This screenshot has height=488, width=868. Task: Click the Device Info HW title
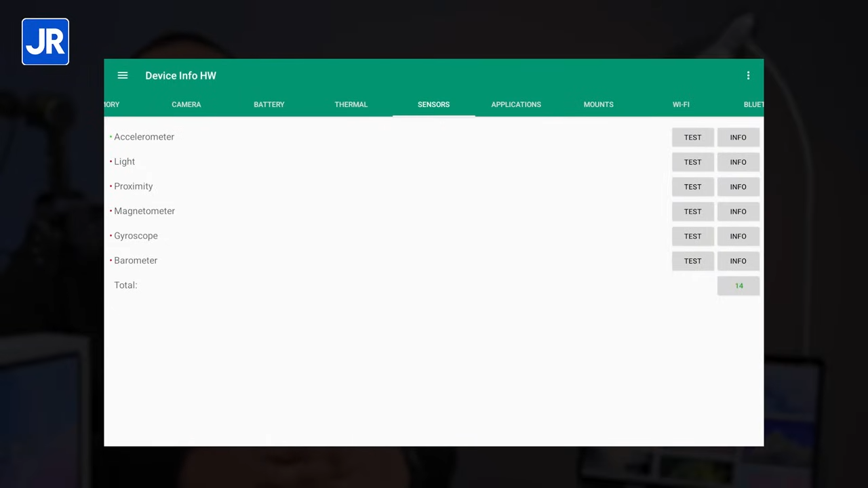pyautogui.click(x=180, y=76)
